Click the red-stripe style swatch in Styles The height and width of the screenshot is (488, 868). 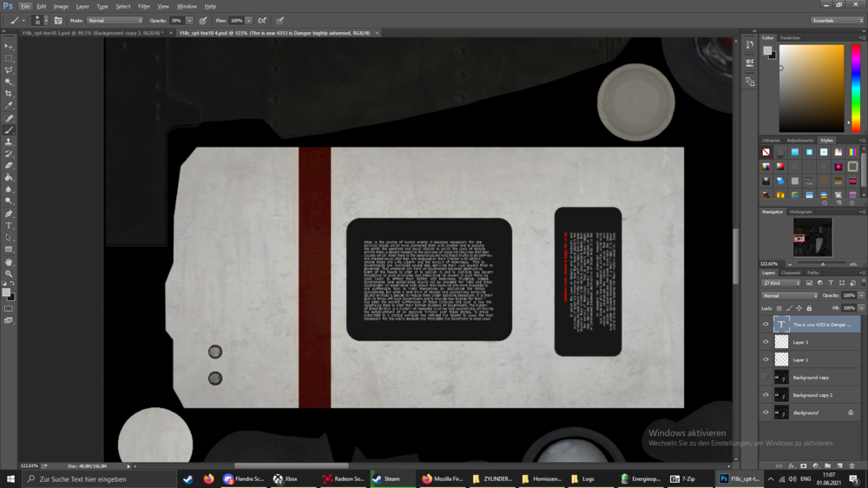point(852,181)
